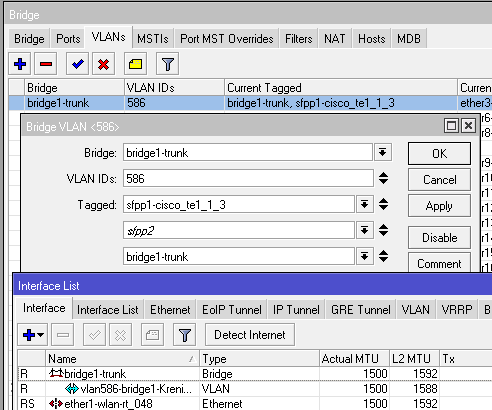Open Port MST Overrides tab

point(227,39)
